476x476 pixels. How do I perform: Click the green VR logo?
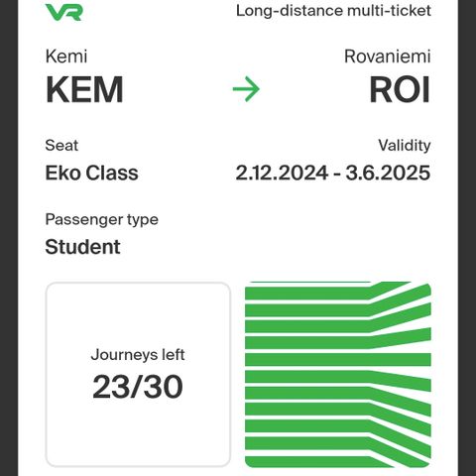63,12
